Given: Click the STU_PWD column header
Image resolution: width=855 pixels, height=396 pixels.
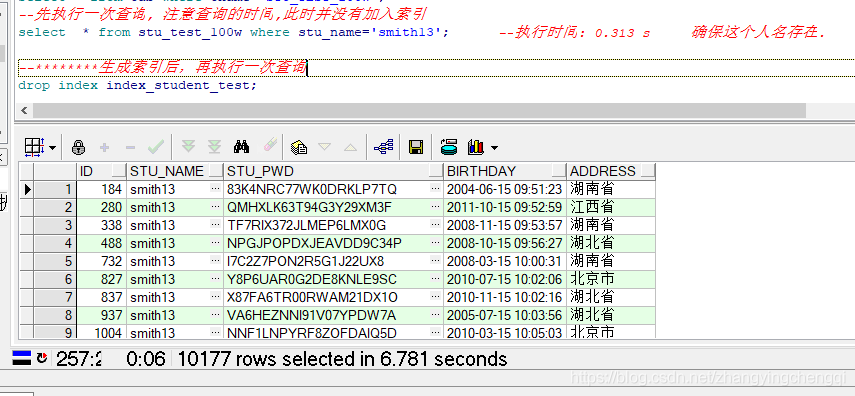Looking at the screenshot, I should [333, 171].
